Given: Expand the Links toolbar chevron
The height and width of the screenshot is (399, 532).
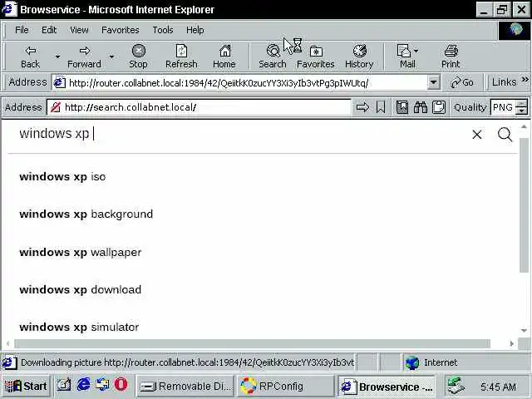Looking at the screenshot, I should [x=525, y=80].
